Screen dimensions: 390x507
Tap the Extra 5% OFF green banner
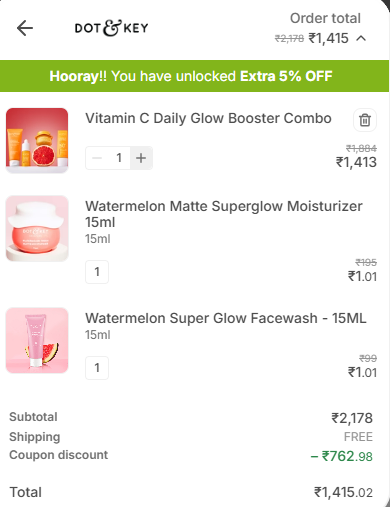coord(194,76)
